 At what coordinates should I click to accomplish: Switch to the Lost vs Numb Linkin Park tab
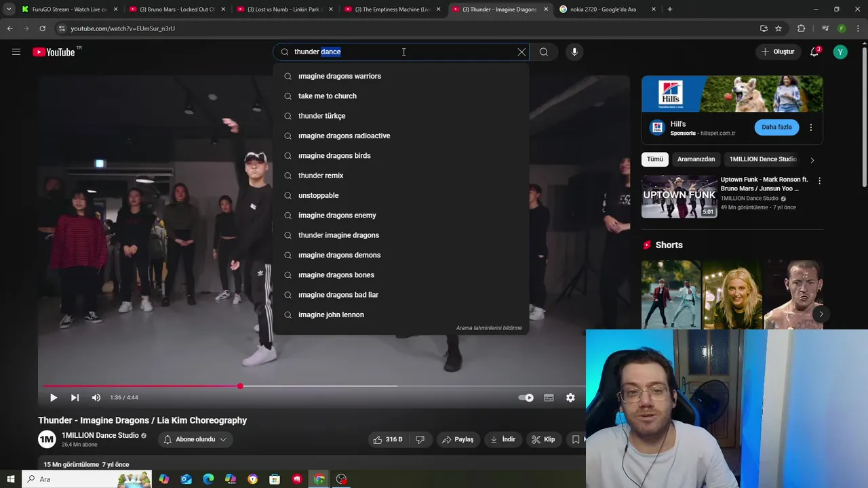pyautogui.click(x=285, y=9)
